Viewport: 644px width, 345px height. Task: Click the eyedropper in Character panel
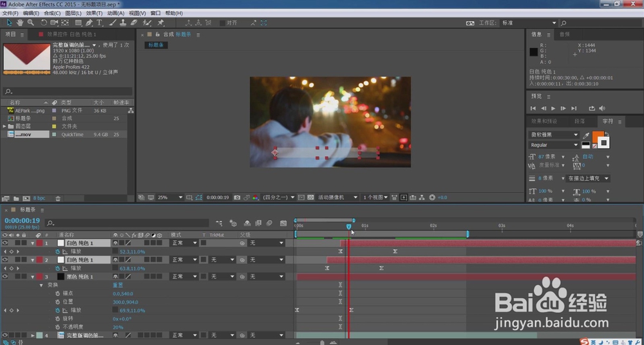click(x=586, y=135)
